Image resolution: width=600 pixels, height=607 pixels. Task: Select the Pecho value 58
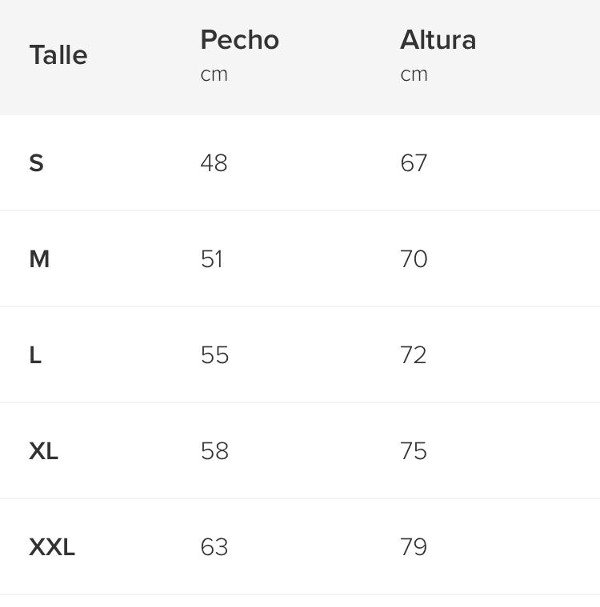point(214,451)
